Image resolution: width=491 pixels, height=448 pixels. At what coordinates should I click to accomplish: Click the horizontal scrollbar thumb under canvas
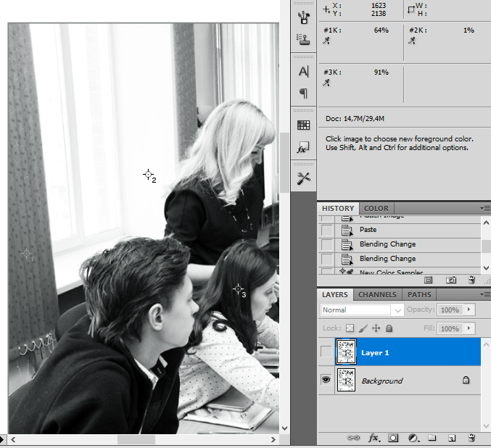coord(136,439)
